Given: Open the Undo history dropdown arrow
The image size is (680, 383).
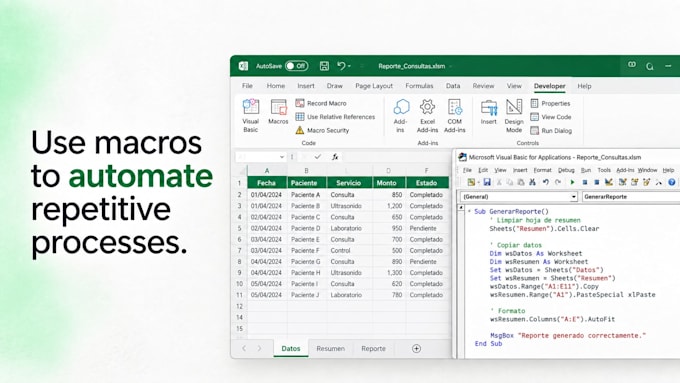Looking at the screenshot, I should coord(349,66).
